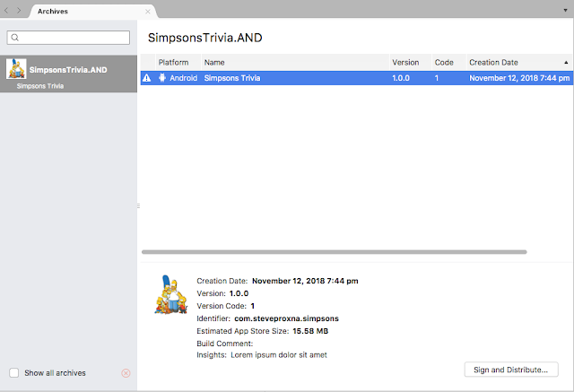Screen dimensions: 574x392
Task: Click the large Simpsons family app thumbnail
Action: [170, 294]
